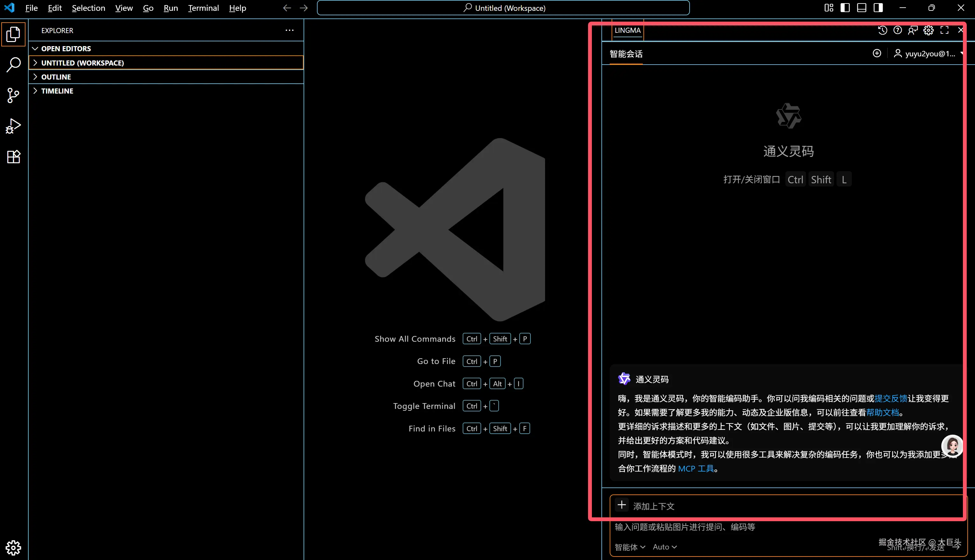Open the Terminal menu
This screenshot has height=560, width=975.
[203, 8]
